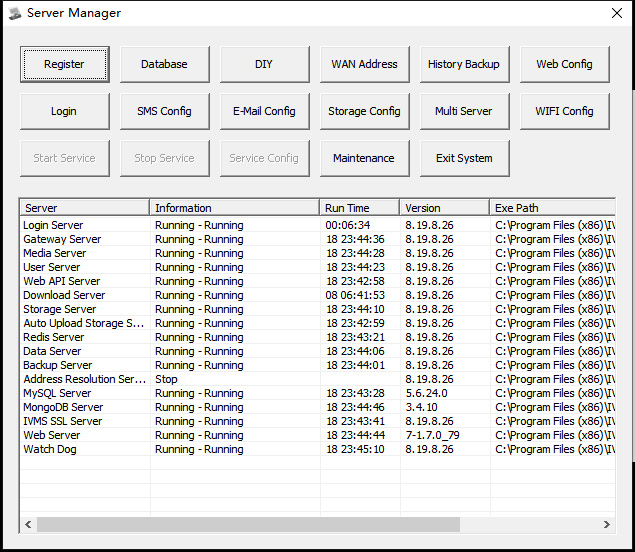Open History Backup

[x=465, y=64]
